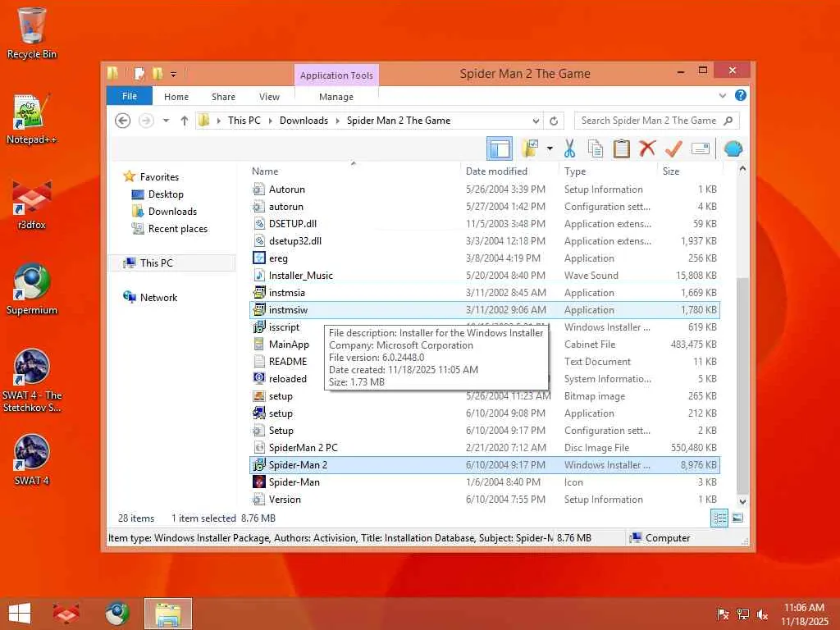Viewport: 840px width, 630px height.
Task: Click the muted volume tray icon
Action: pos(763,614)
